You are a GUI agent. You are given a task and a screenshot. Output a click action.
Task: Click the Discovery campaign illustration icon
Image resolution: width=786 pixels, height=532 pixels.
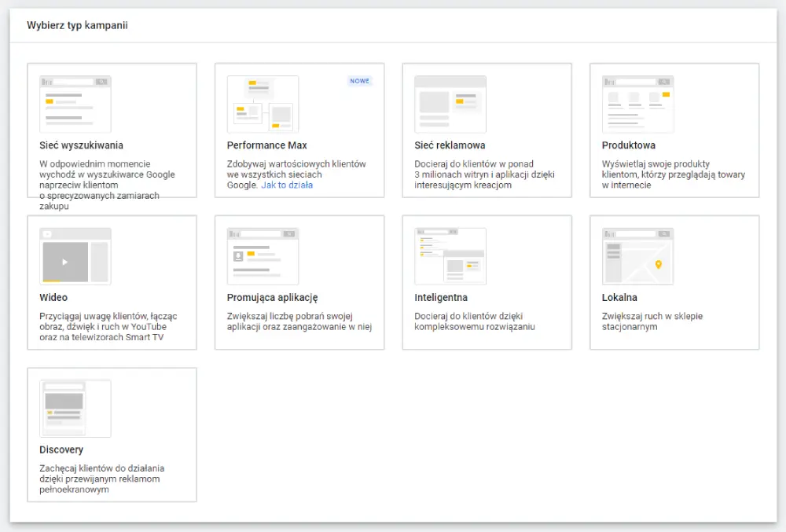75,409
